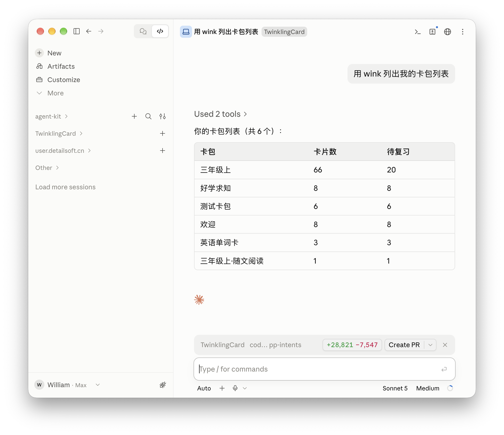The image size is (504, 435).
Task: Expand the TwinklingCard project group
Action: tap(59, 133)
